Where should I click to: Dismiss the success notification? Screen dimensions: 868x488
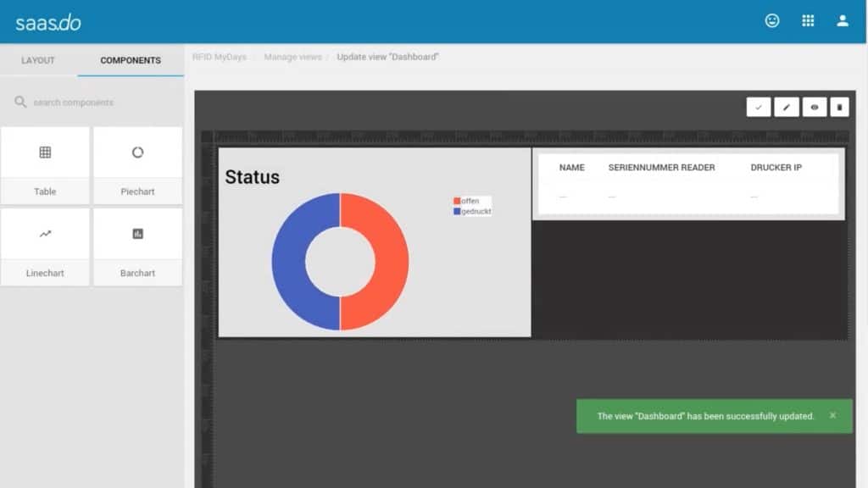(x=832, y=416)
